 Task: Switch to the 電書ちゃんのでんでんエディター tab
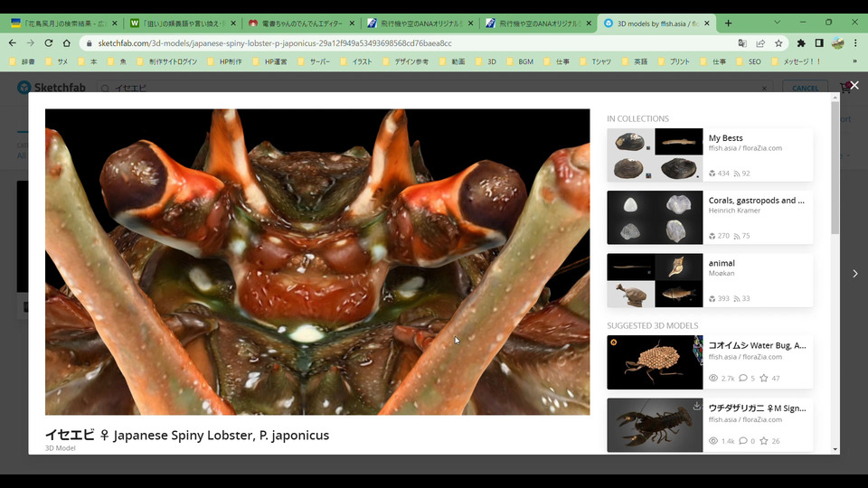tap(298, 23)
